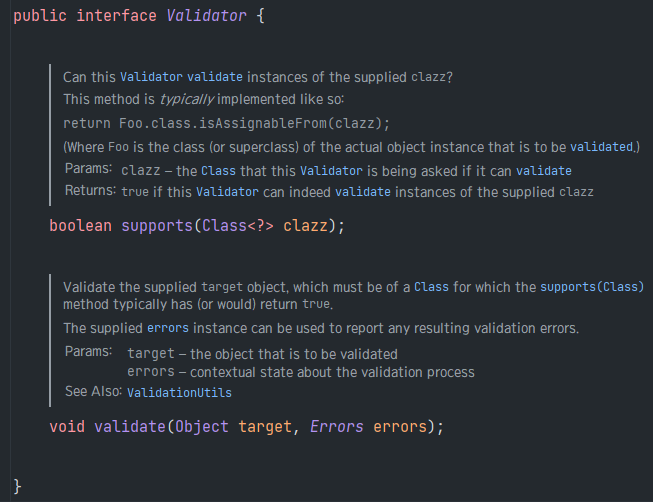Click the Class<?> parameter type
This screenshot has width=653, height=502.
[238, 226]
